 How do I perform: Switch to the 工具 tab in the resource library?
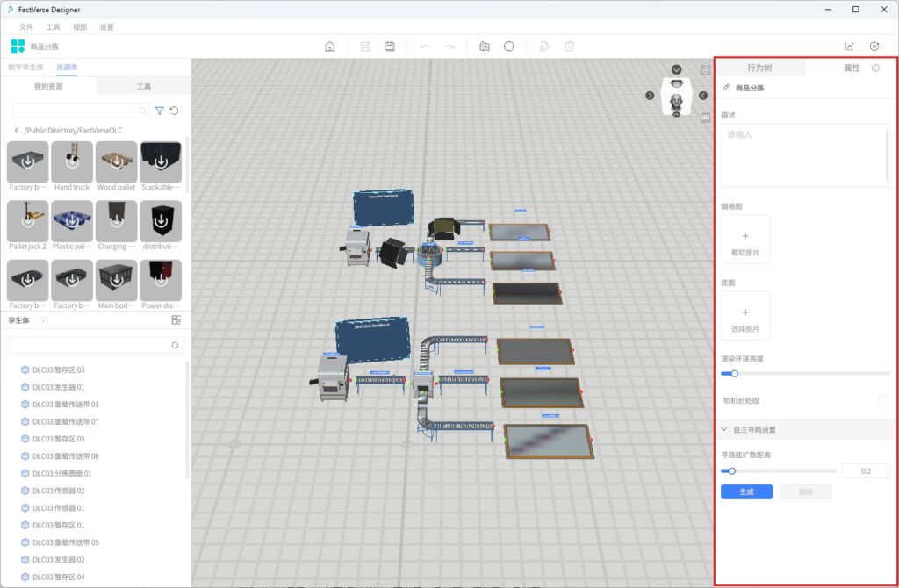(143, 87)
